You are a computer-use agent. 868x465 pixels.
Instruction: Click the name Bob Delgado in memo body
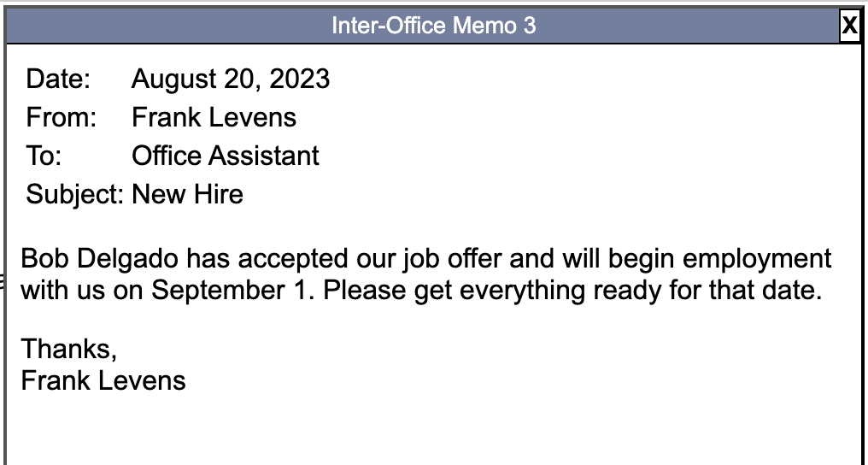click(x=100, y=258)
